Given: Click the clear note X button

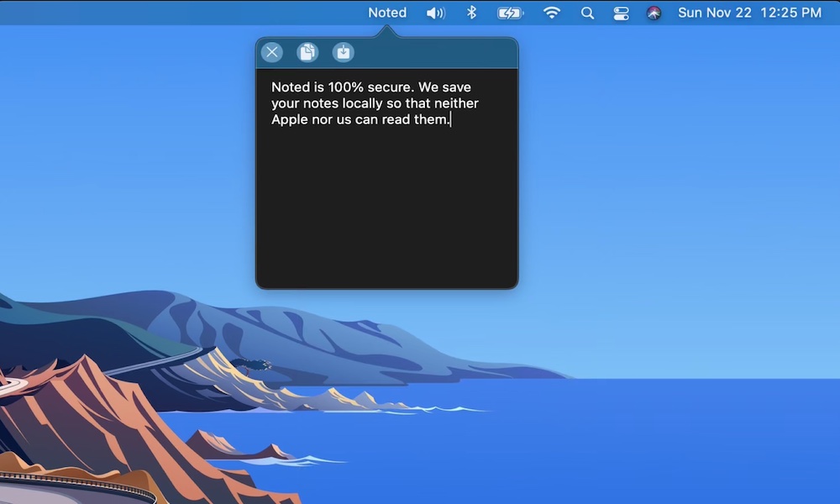Looking at the screenshot, I should tap(272, 52).
